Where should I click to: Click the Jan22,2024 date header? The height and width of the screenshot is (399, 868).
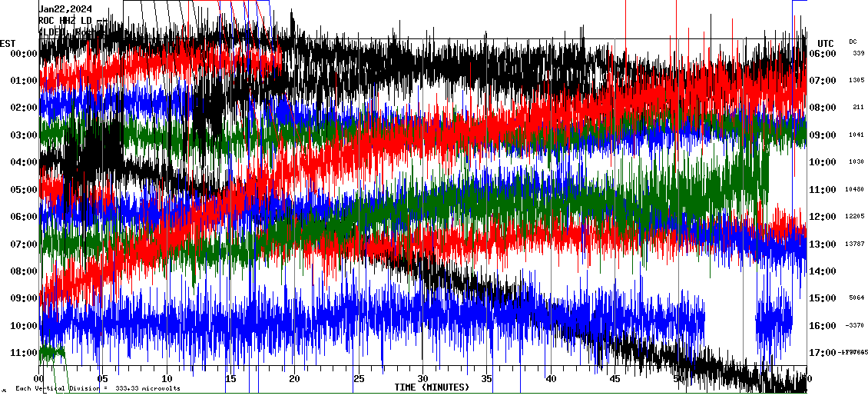[65, 8]
